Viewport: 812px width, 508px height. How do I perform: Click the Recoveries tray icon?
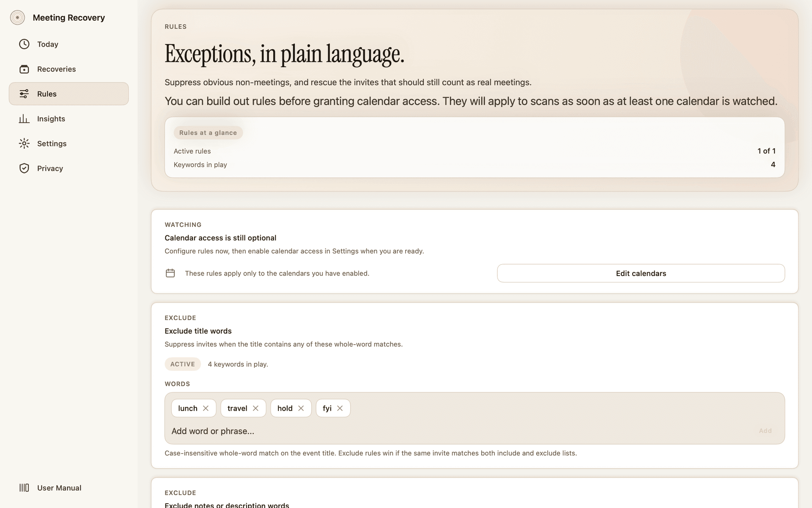click(24, 69)
